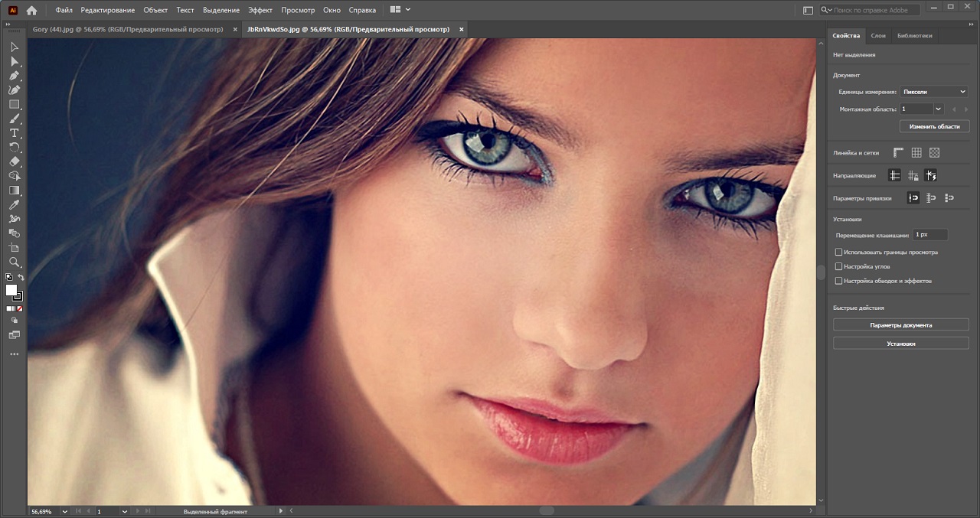This screenshot has width=980, height=518.
Task: Toggle 'Настройка обводок и эффектов' checkbox
Action: [x=838, y=281]
